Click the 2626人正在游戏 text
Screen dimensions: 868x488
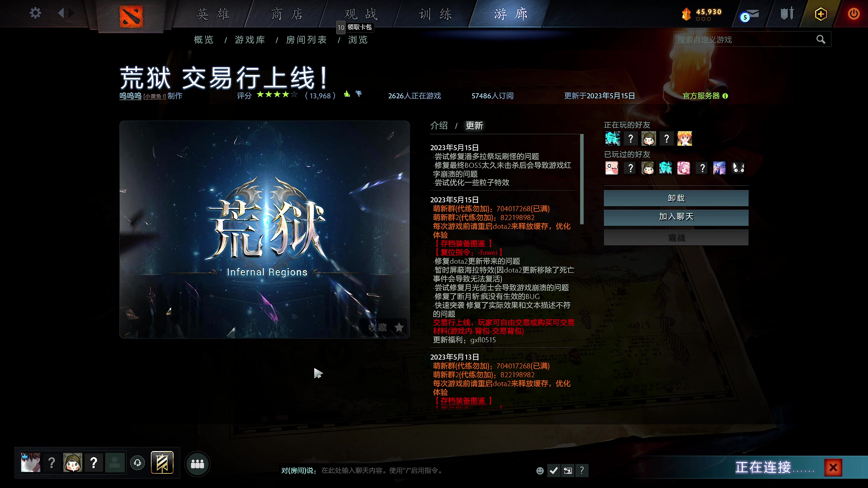tap(415, 96)
